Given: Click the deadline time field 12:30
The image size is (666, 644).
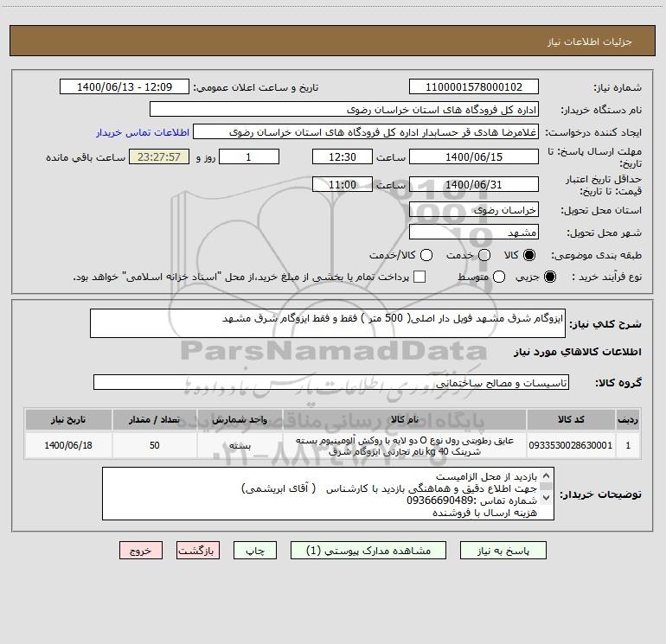Looking at the screenshot, I should (x=343, y=156).
